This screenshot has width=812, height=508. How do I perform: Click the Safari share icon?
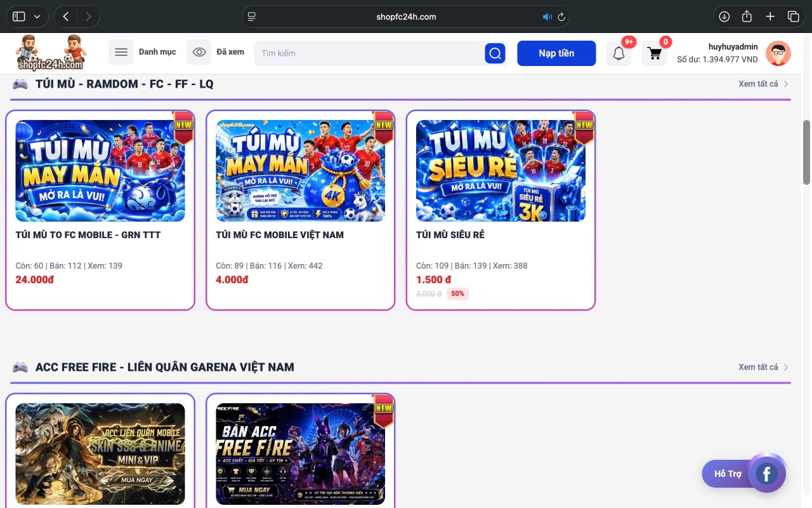pyautogui.click(x=747, y=17)
